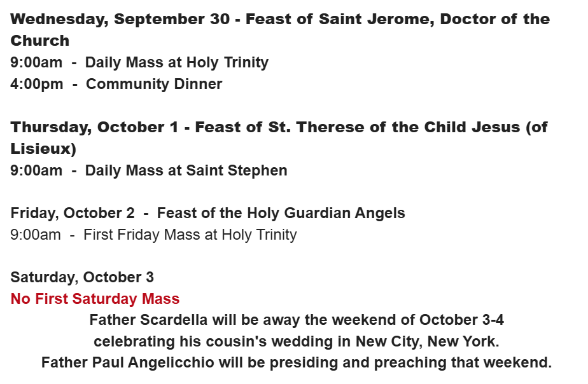Click the red No First Saturday Mass text

tap(95, 299)
